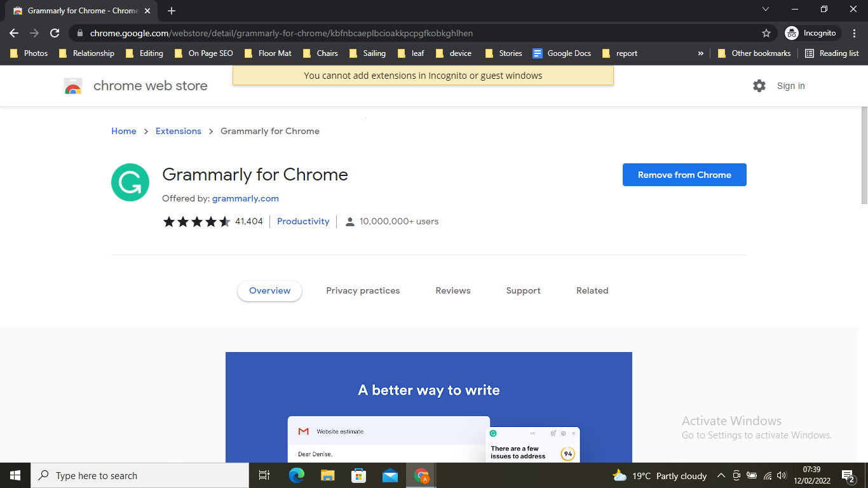Open the Incognito profile indicator
This screenshot has width=868, height=488.
[813, 33]
